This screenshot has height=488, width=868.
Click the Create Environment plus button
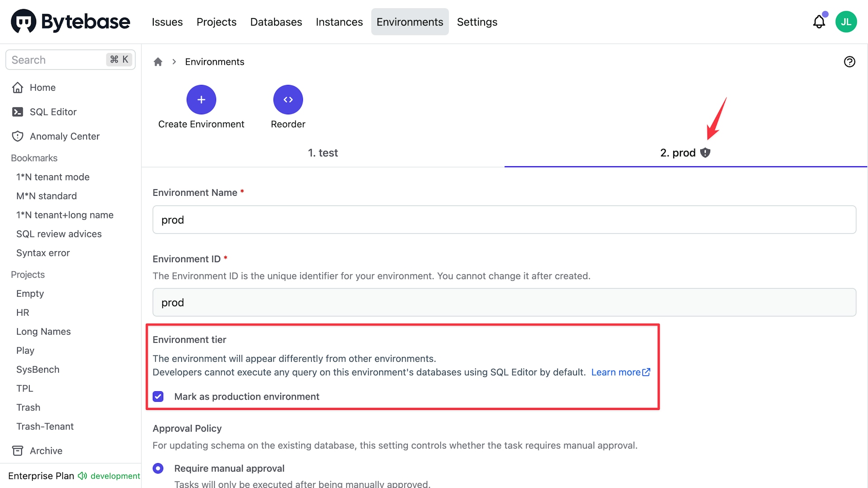point(201,100)
